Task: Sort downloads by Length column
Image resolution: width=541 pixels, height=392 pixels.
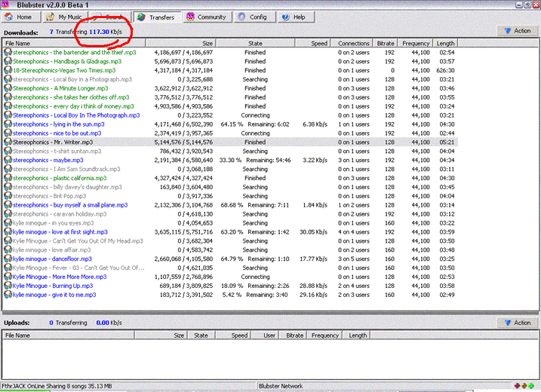Action: pyautogui.click(x=445, y=43)
